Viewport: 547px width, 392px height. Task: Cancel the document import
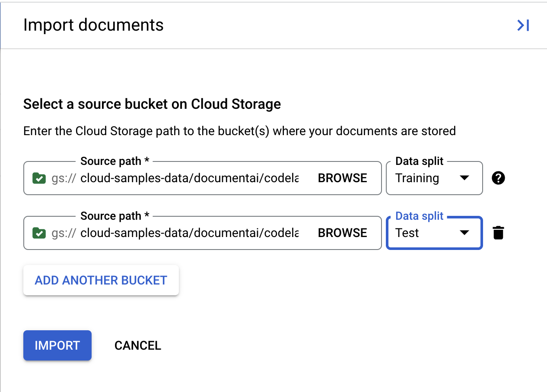pos(137,345)
